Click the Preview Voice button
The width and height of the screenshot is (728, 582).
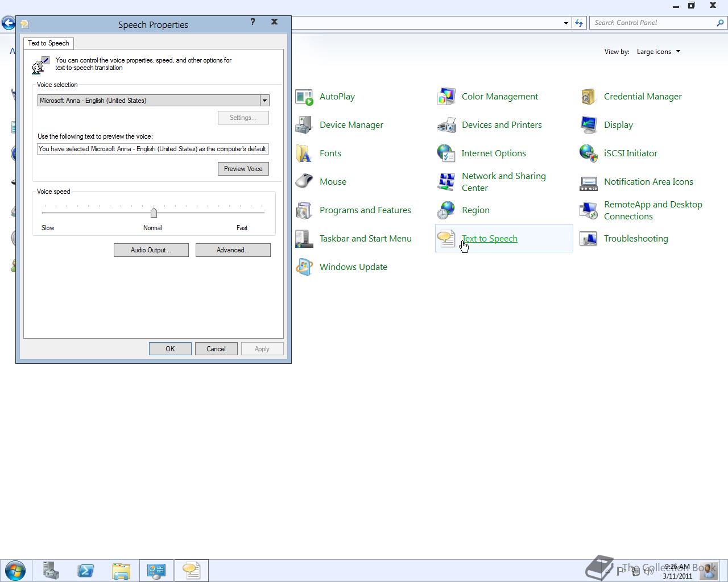click(243, 169)
